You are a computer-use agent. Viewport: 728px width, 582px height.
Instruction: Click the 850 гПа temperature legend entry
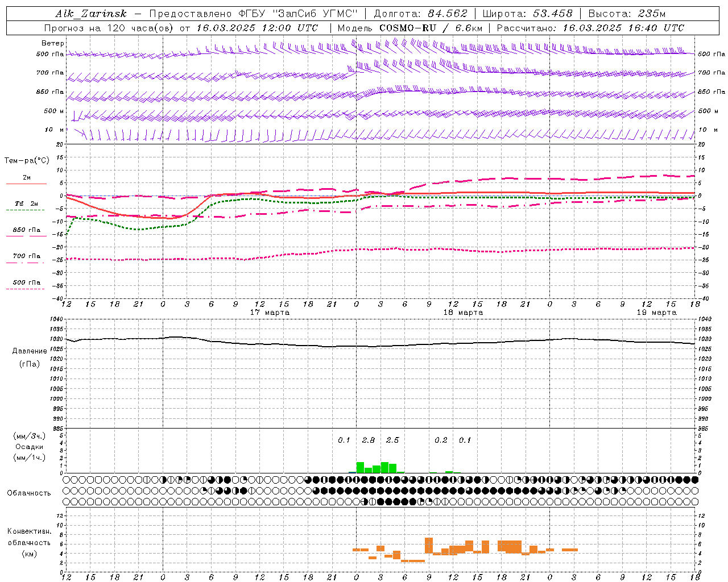[26, 230]
